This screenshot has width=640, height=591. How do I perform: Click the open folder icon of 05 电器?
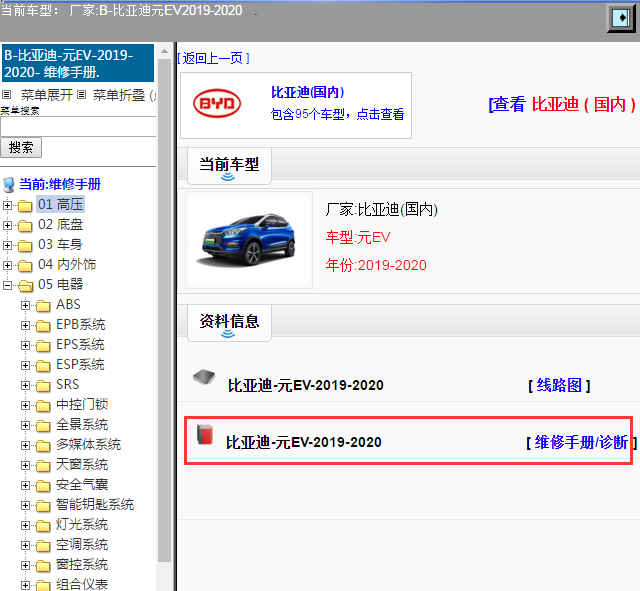(25, 286)
